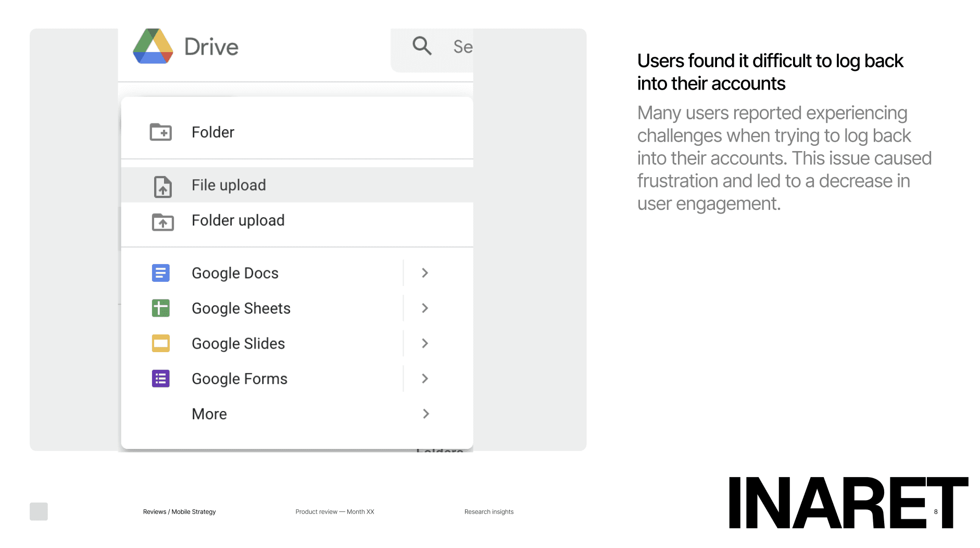Click the Drive search input field

point(432,50)
